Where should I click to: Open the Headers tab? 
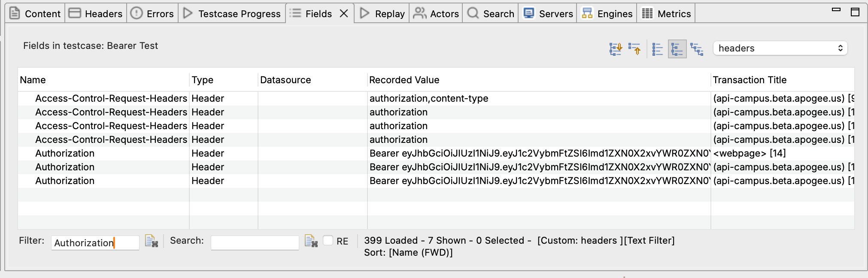pos(96,14)
